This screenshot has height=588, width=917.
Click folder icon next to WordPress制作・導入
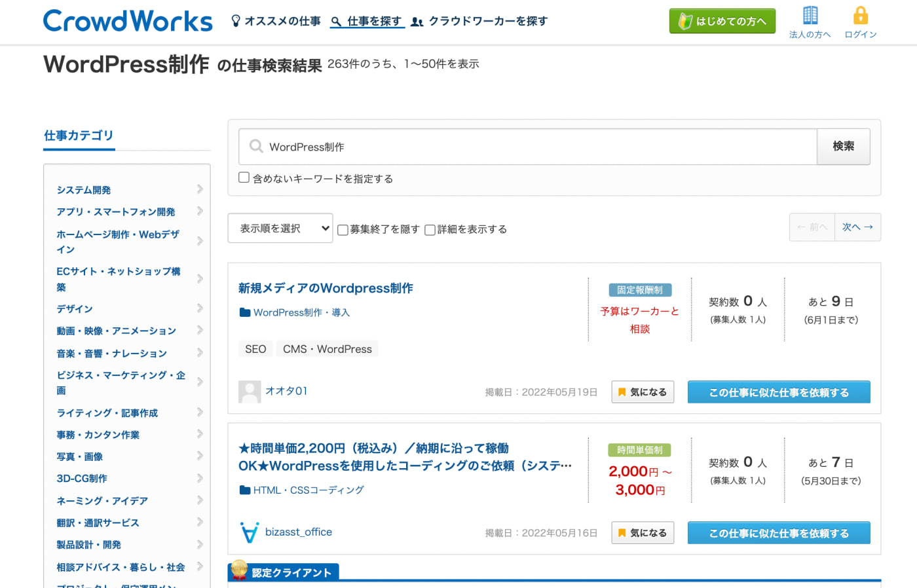[245, 312]
